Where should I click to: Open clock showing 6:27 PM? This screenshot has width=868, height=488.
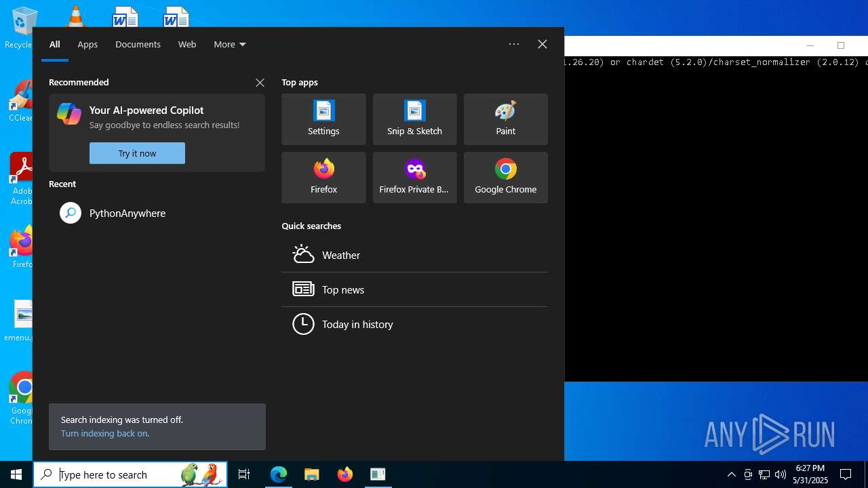click(810, 474)
